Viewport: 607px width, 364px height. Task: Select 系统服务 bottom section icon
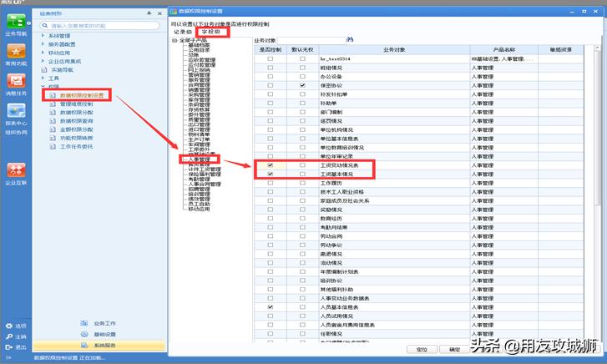[x=84, y=345]
